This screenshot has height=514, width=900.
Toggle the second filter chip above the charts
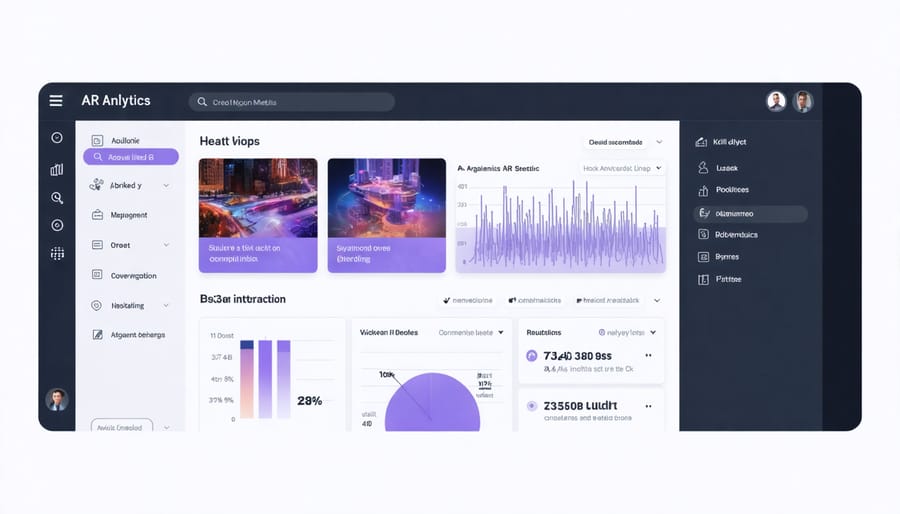535,300
